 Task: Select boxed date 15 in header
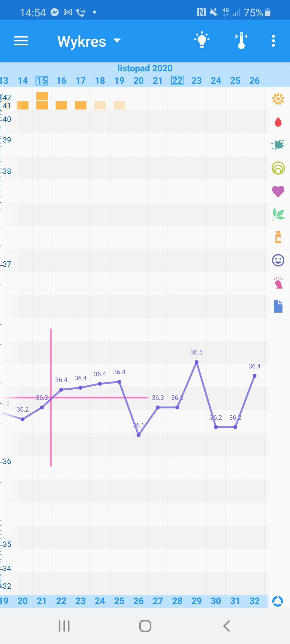42,80
